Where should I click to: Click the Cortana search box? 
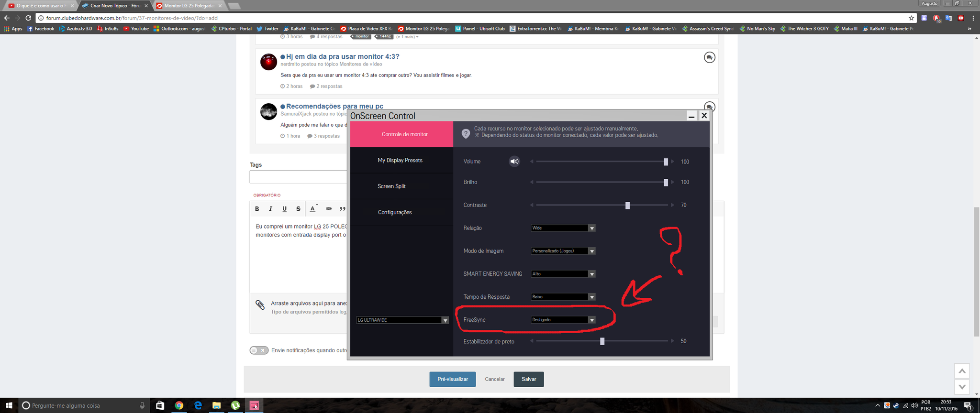[84, 405]
